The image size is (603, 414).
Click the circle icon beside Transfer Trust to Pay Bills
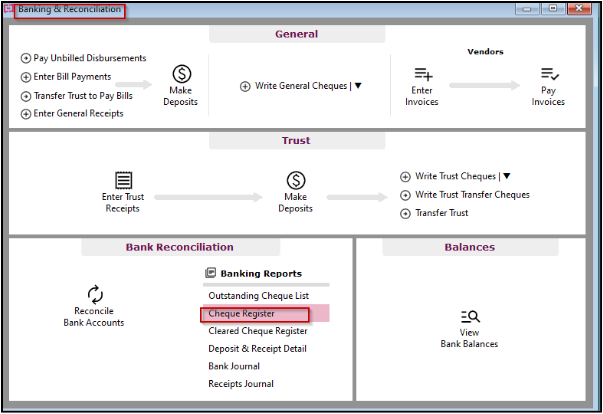pyautogui.click(x=25, y=96)
